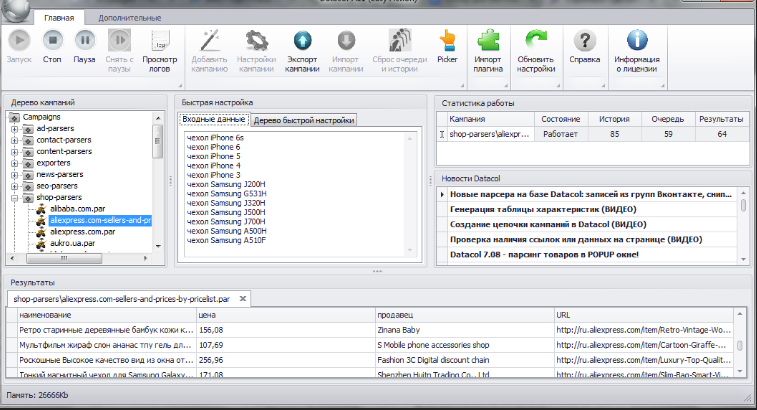Open the Входные данные tab
Viewport: 757px width, 410px height.
[x=213, y=119]
